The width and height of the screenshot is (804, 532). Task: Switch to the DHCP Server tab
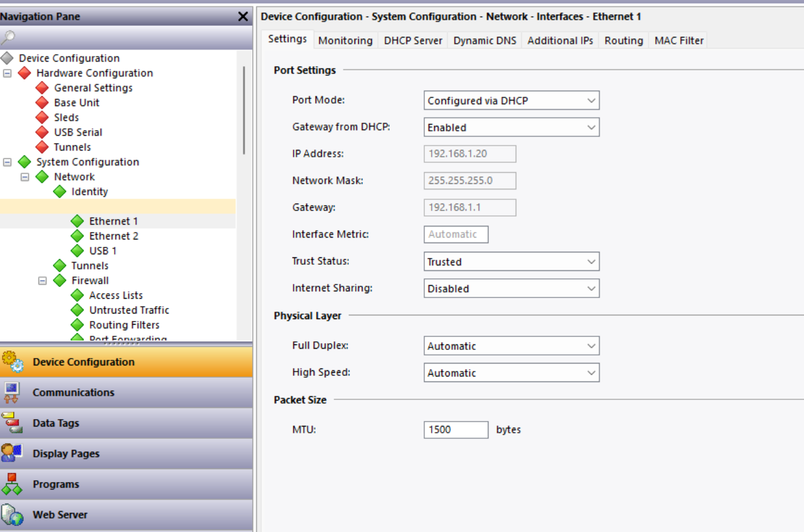click(412, 41)
